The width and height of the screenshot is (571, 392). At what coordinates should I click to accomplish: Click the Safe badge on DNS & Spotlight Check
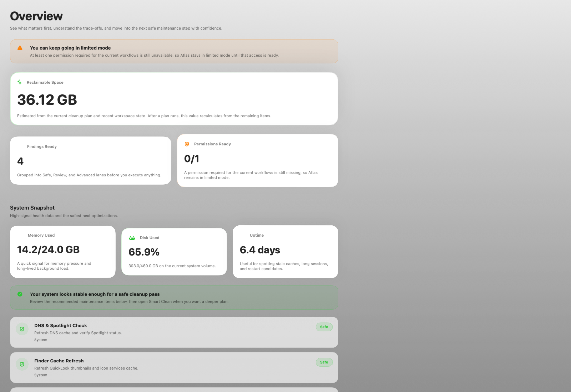point(324,327)
